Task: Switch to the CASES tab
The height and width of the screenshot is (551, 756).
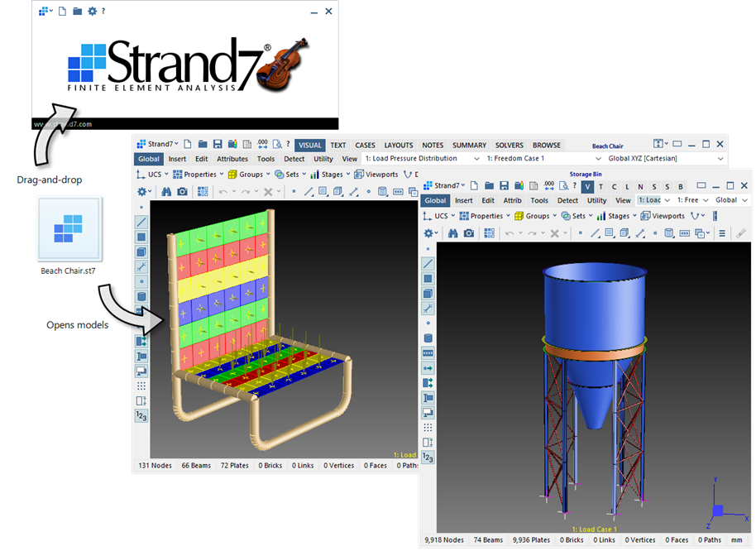Action: coord(365,145)
